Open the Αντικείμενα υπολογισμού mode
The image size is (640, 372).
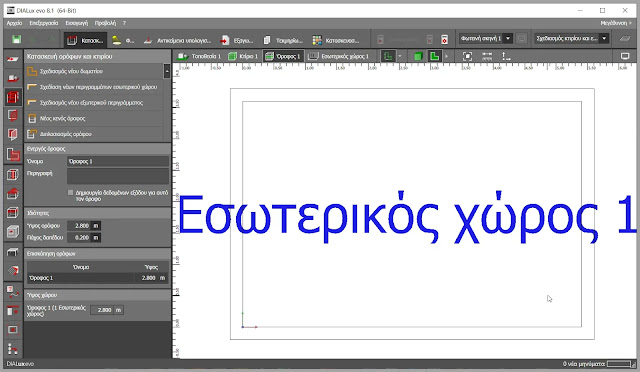178,40
